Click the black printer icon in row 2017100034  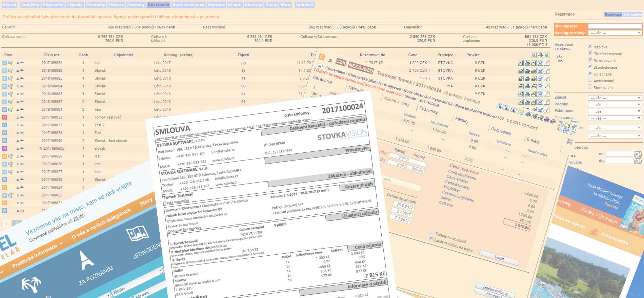click(521, 63)
